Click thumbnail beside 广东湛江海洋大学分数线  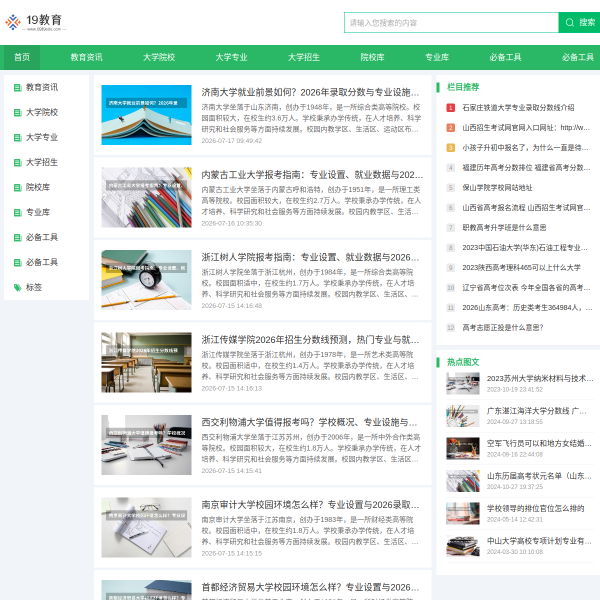pos(463,416)
